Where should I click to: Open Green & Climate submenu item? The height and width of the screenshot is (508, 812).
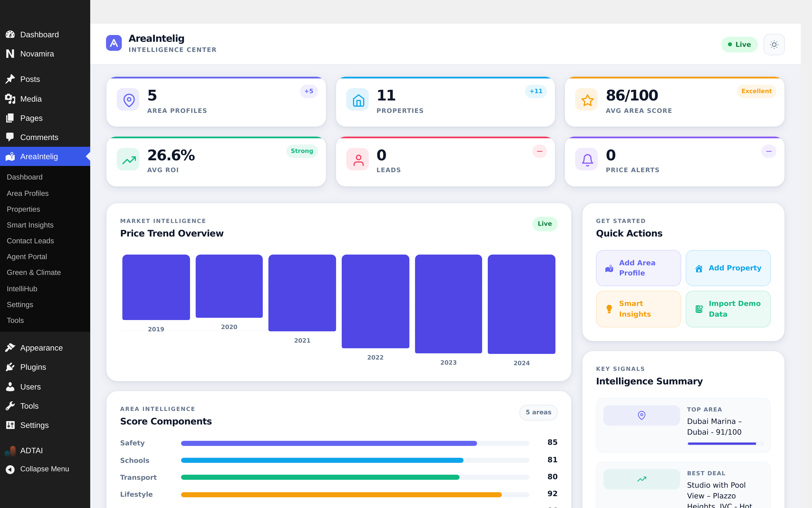coord(34,272)
